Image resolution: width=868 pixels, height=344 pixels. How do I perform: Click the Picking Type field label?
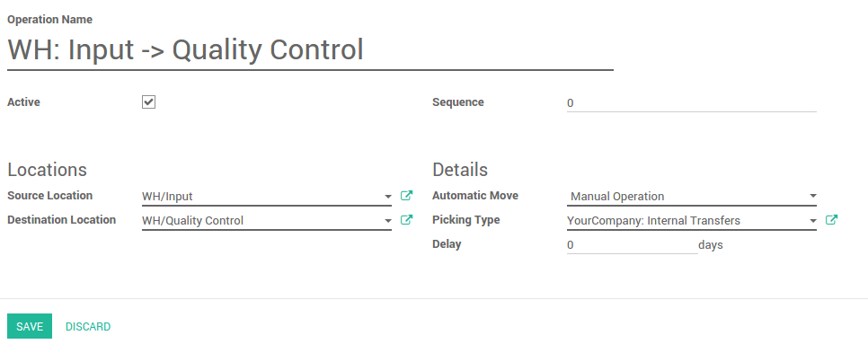click(x=466, y=219)
